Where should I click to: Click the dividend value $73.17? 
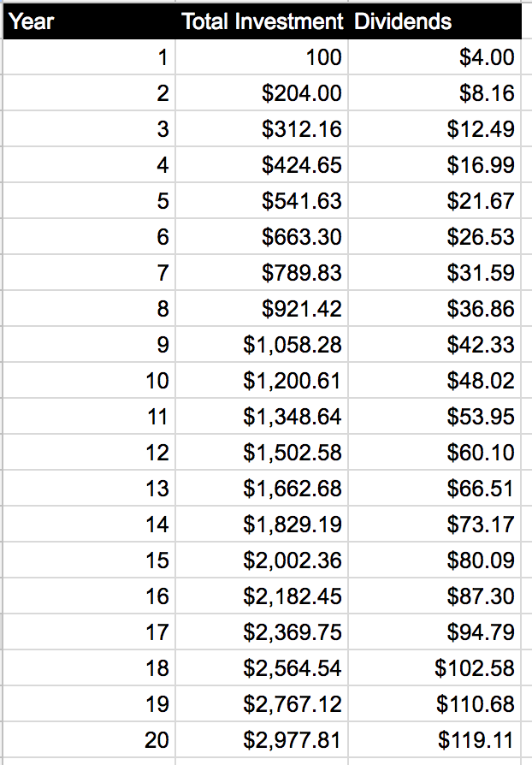435,524
